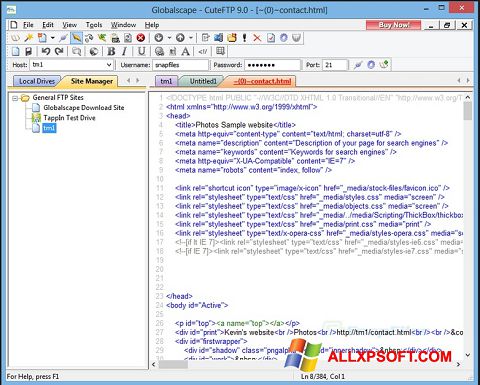
Task: Switch to the Local Drives tab
Action: pyautogui.click(x=37, y=81)
